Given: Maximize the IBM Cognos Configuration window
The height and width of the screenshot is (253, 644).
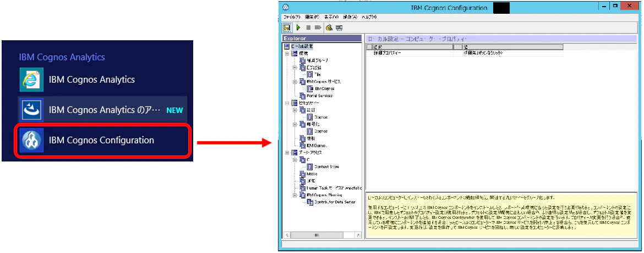Looking at the screenshot, I should (x=615, y=6).
